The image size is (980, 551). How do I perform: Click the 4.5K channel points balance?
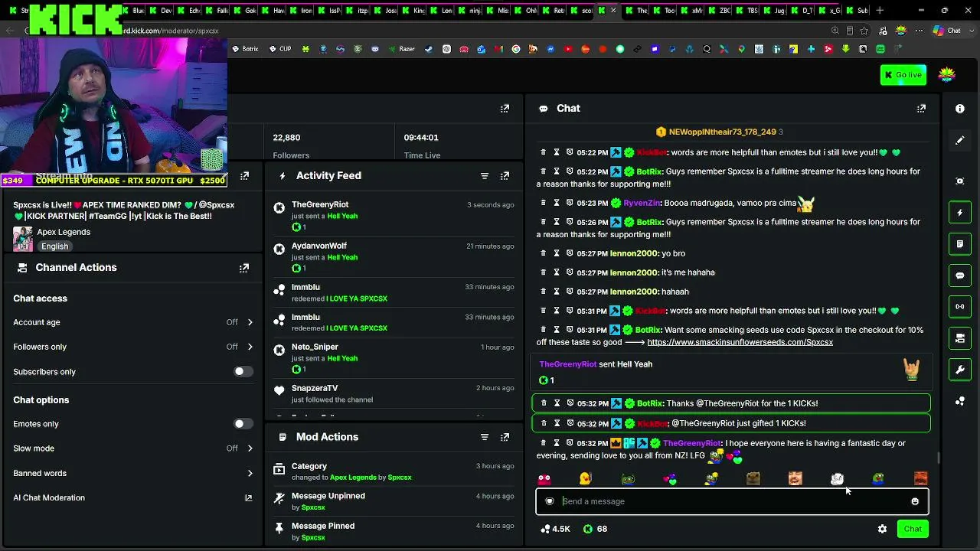click(x=555, y=529)
